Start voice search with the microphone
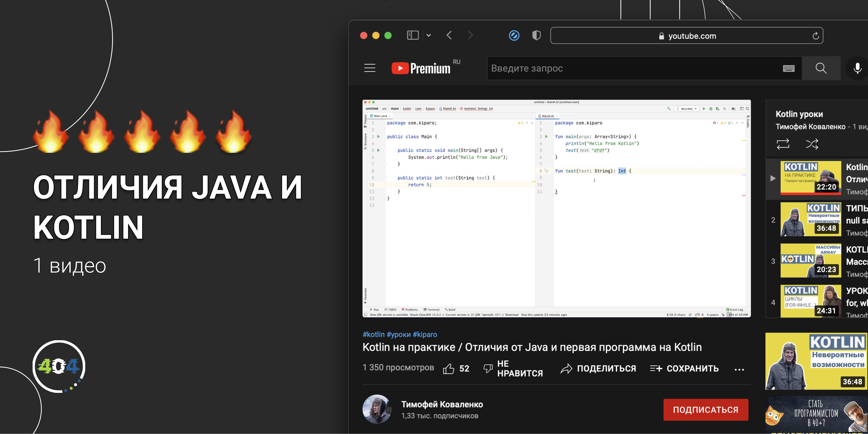Image resolution: width=868 pixels, height=434 pixels. tap(857, 68)
